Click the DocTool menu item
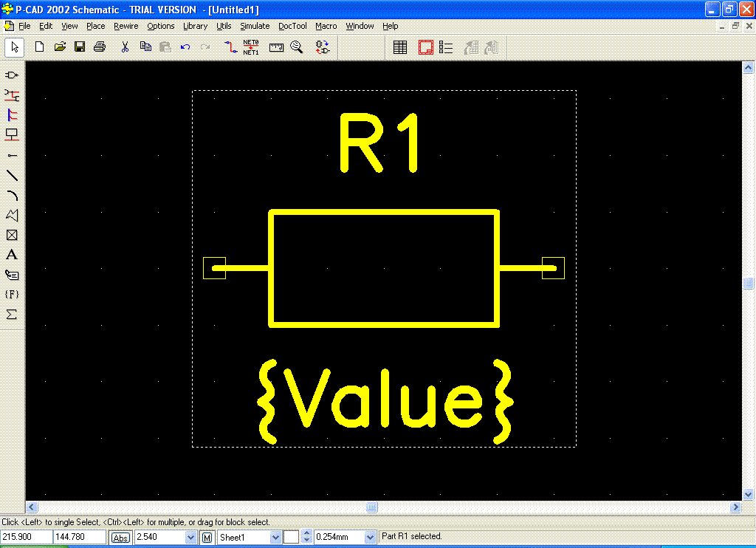The image size is (756, 548). click(292, 26)
